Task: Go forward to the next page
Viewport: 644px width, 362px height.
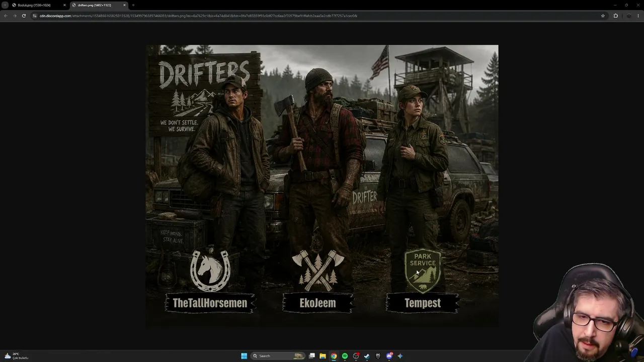Action: click(15, 16)
